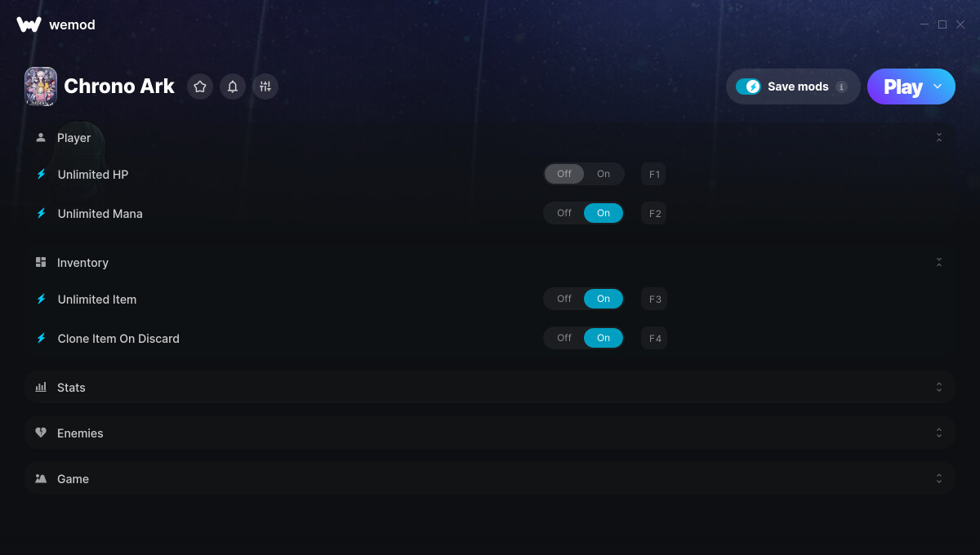Expand the Stats section chevron
The height and width of the screenshot is (555, 980).
[x=939, y=387]
